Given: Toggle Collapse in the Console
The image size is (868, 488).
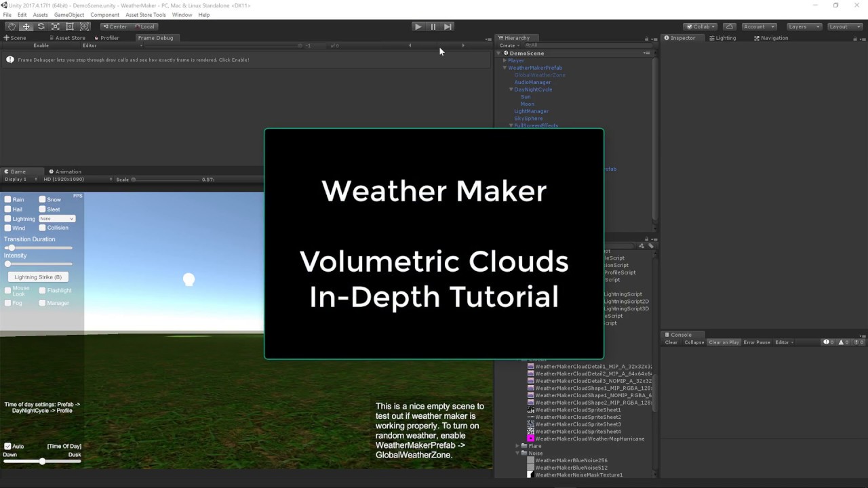Looking at the screenshot, I should coord(694,342).
